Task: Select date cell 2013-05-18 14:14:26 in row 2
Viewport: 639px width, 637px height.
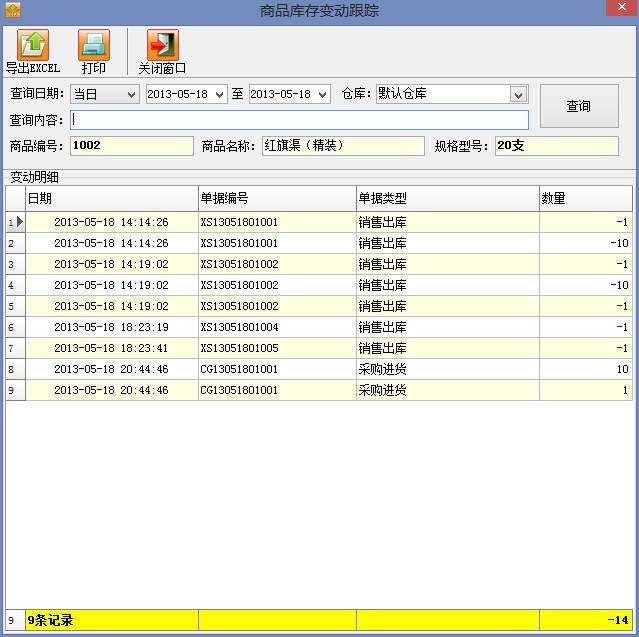Action: point(112,243)
